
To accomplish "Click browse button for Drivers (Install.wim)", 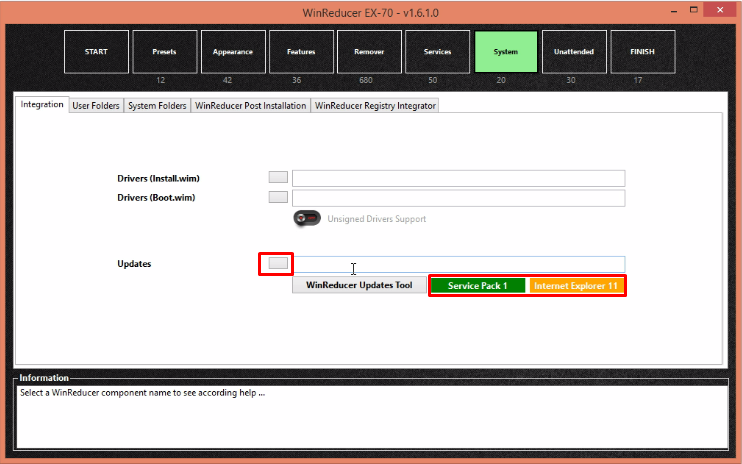I will (x=278, y=177).
